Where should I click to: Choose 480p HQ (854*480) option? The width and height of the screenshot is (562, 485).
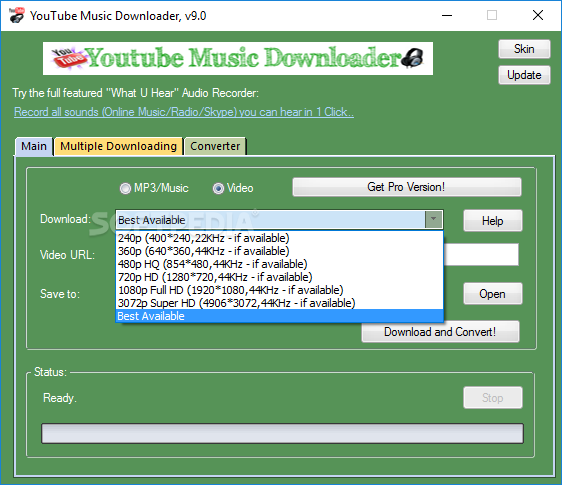tap(280, 264)
